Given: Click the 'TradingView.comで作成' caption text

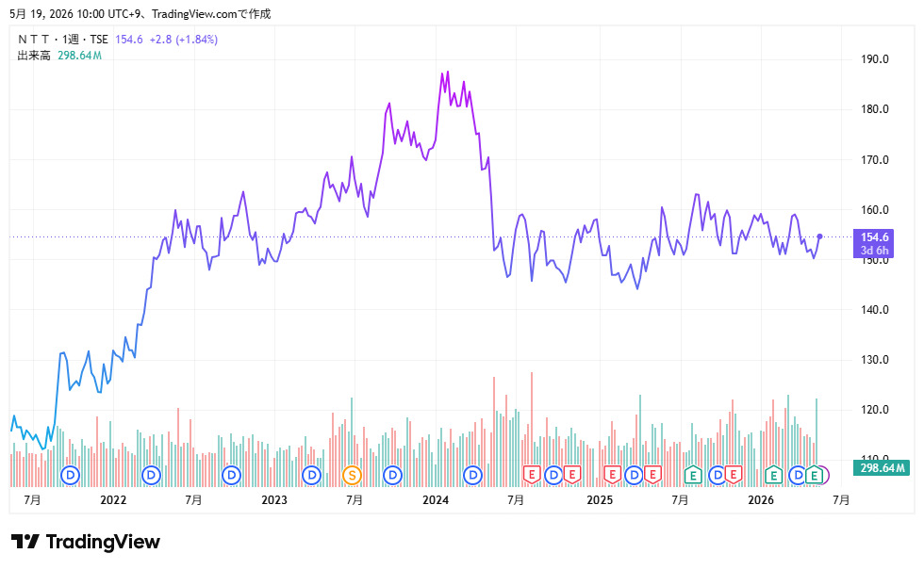Looking at the screenshot, I should coord(211,13).
